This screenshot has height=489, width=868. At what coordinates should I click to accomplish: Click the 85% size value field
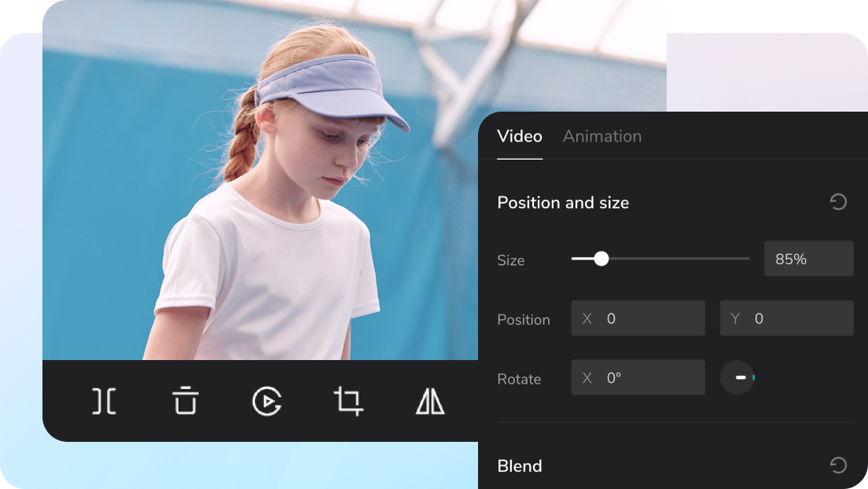[808, 259]
